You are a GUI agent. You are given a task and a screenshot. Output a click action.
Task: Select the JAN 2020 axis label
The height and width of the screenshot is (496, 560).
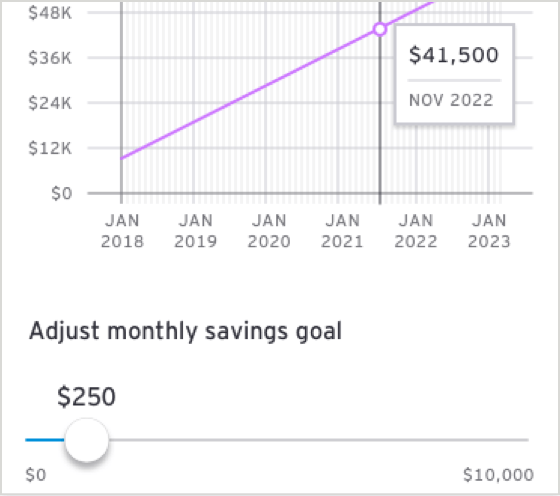click(269, 231)
